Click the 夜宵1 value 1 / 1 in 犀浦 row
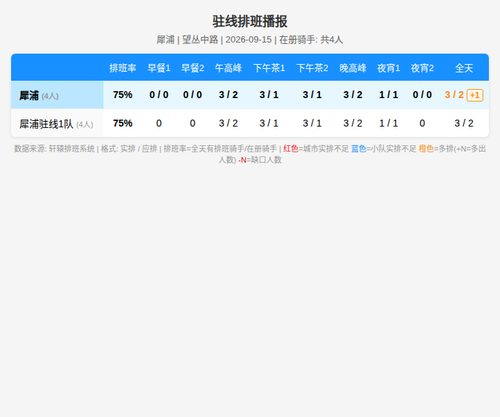Viewport: 500px width, 417px height. tap(389, 95)
